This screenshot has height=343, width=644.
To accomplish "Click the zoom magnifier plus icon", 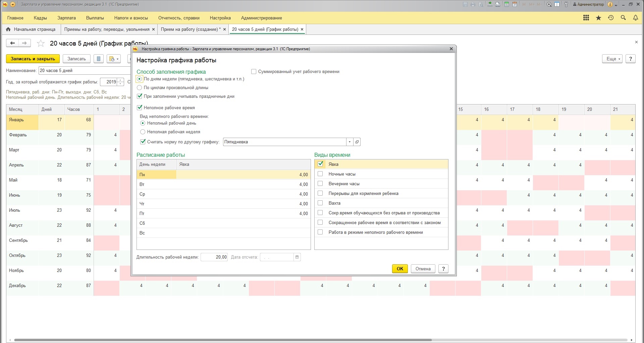I will pos(549,4).
